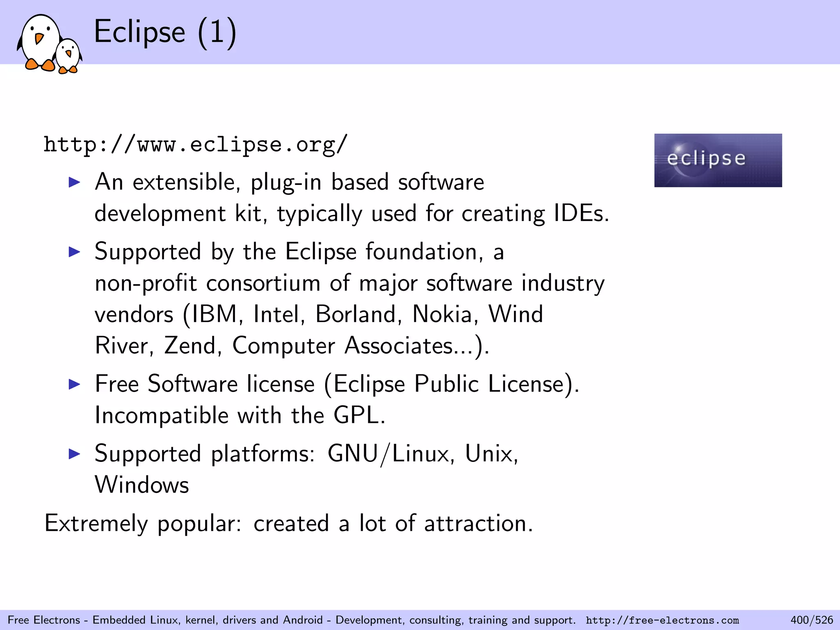Click the text 'An extensible, plug-in based software'
The width and height of the screenshot is (840, 630).
point(289,182)
